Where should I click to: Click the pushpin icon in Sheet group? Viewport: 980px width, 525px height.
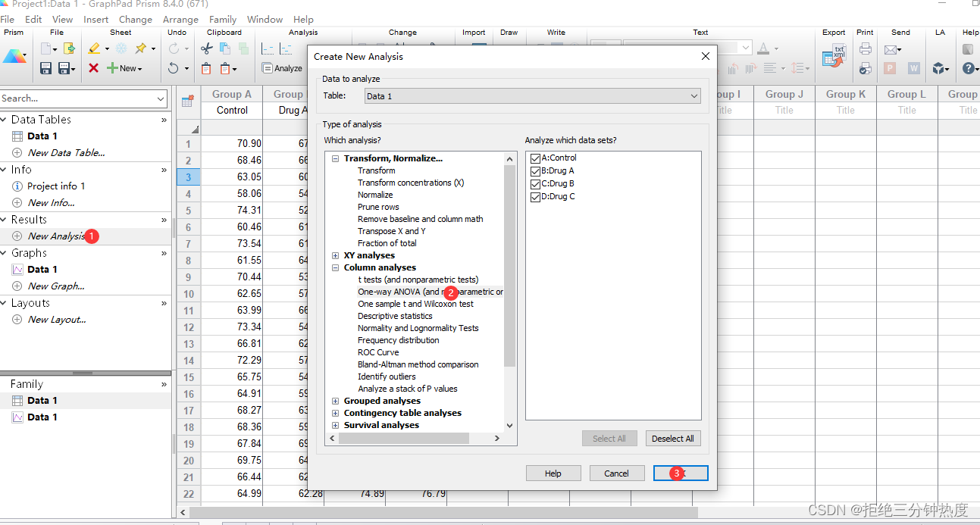(x=141, y=48)
